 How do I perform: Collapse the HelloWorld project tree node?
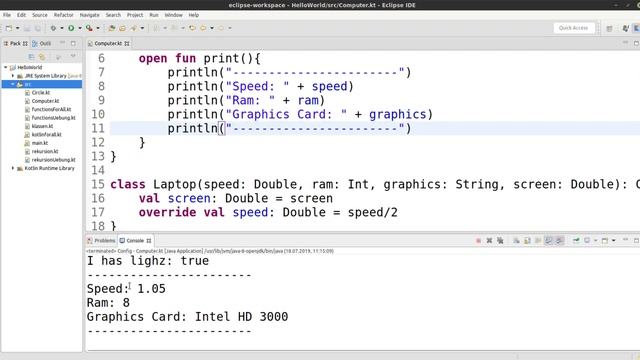(6, 67)
